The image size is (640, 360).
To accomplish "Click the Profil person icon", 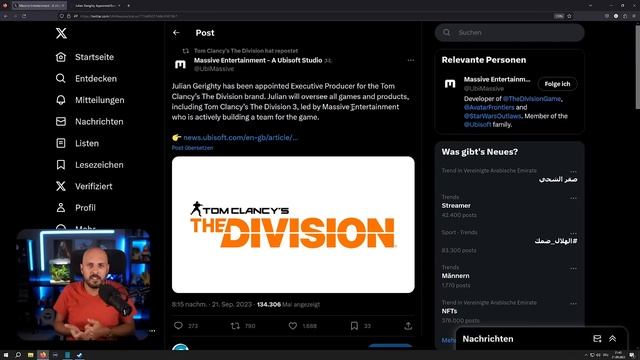I will tap(61, 207).
